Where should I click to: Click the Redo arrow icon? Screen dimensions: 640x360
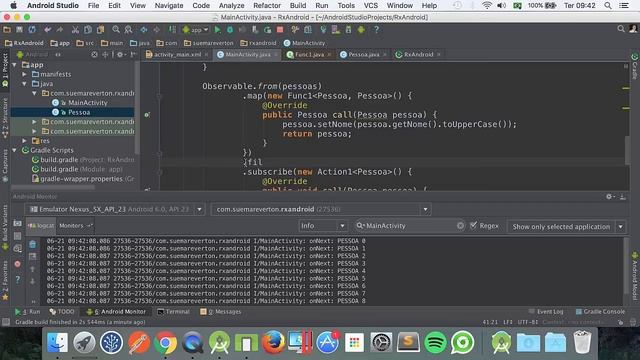(60, 30)
